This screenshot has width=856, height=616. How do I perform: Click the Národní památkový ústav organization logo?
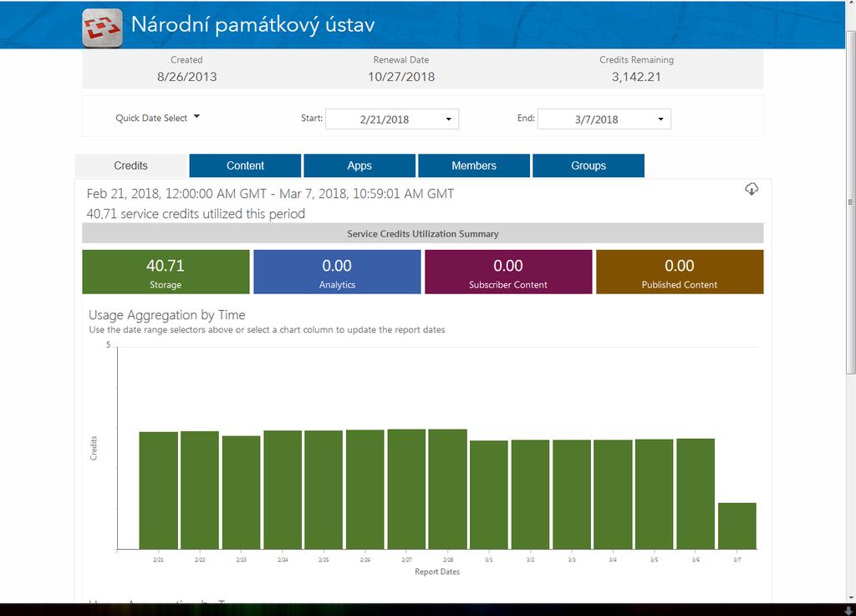[x=102, y=28]
